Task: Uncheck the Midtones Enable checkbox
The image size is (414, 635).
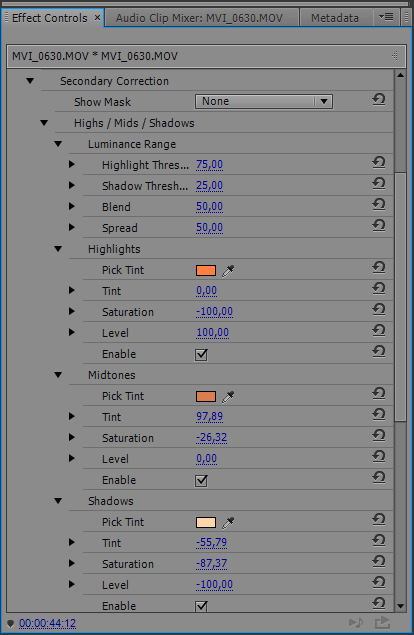Action: 201,481
